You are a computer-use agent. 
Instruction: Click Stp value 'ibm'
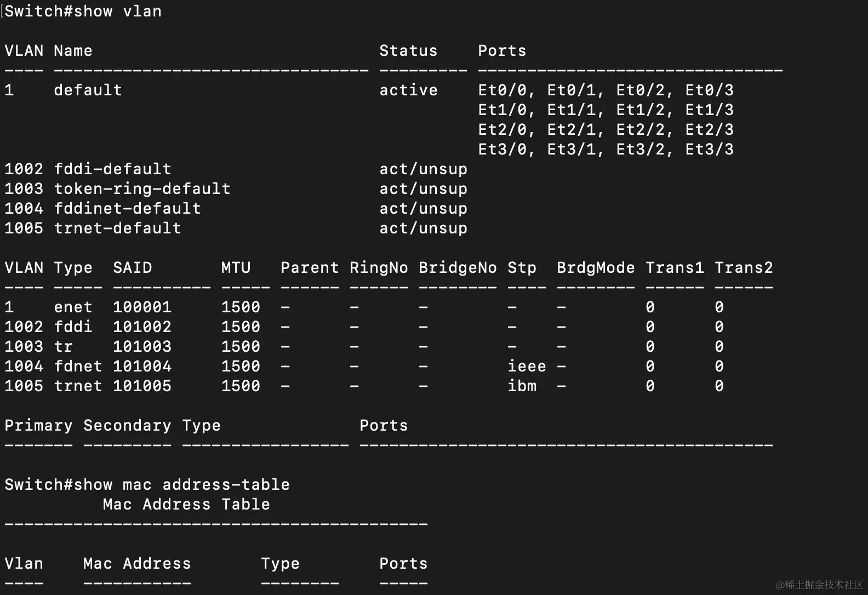point(522,386)
